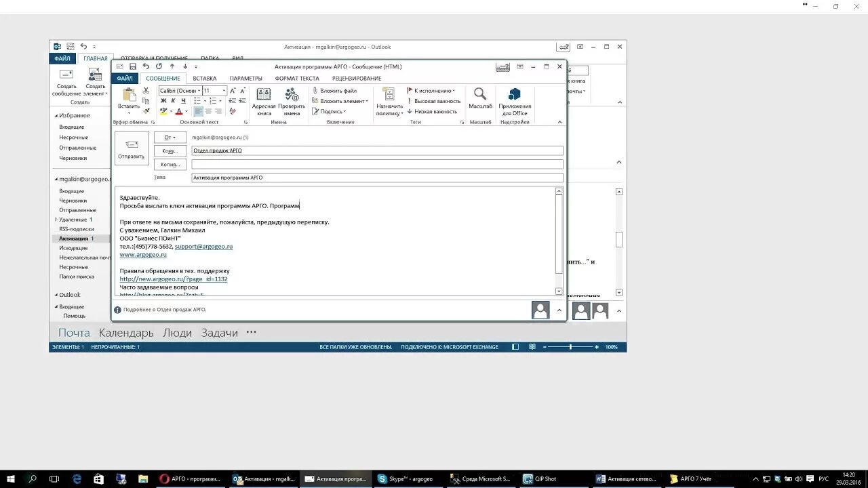Open Назначить политику dropdown
Image resolution: width=868 pixels, height=488 pixels.
pos(389,102)
